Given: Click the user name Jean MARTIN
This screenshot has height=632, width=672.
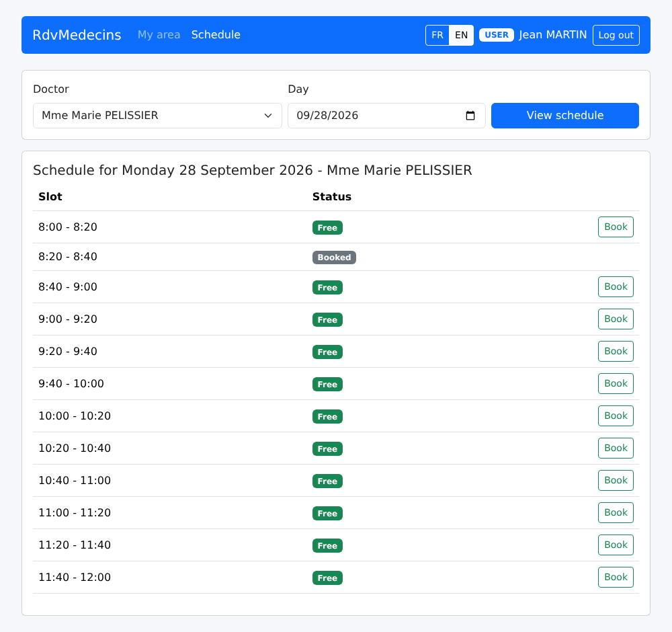Looking at the screenshot, I should 553,35.
